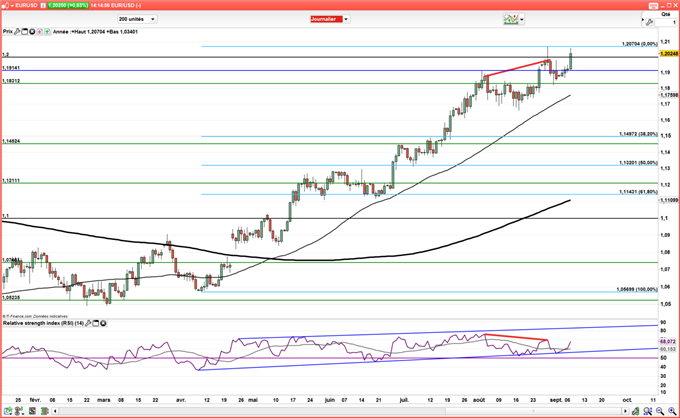Image resolution: width=680 pixels, height=418 pixels.
Task: Click the zoom in magnifier icon
Action: click(x=672, y=411)
